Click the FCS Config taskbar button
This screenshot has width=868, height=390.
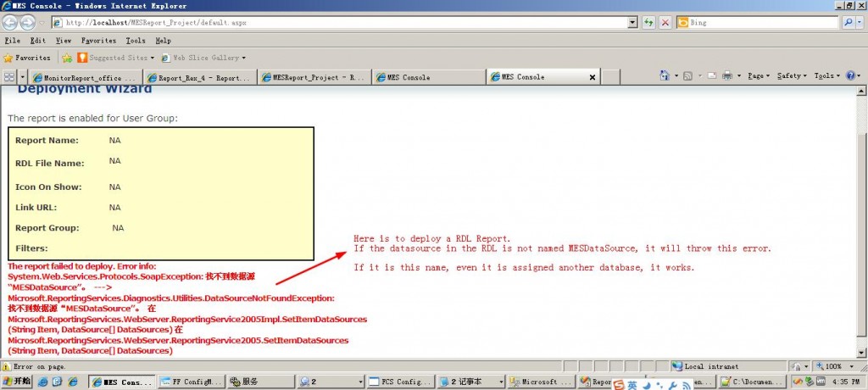point(400,382)
